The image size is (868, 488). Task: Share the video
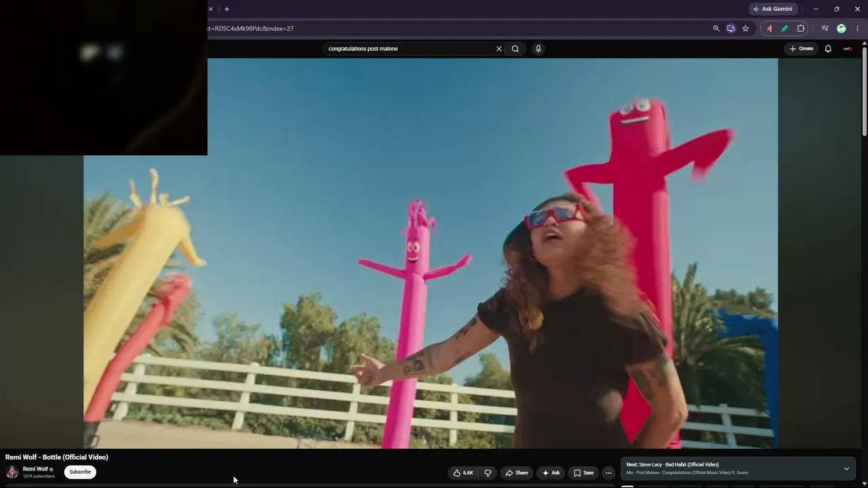click(517, 473)
